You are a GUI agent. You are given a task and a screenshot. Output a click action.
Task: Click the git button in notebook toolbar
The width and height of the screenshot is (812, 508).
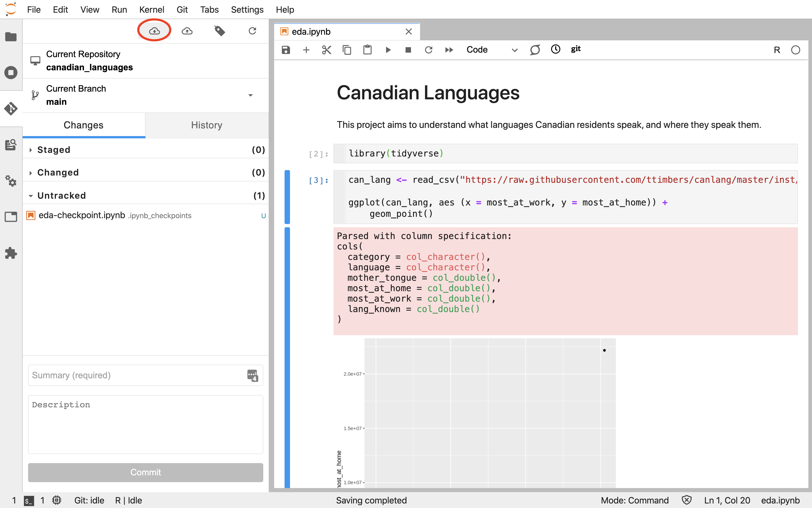click(x=576, y=49)
